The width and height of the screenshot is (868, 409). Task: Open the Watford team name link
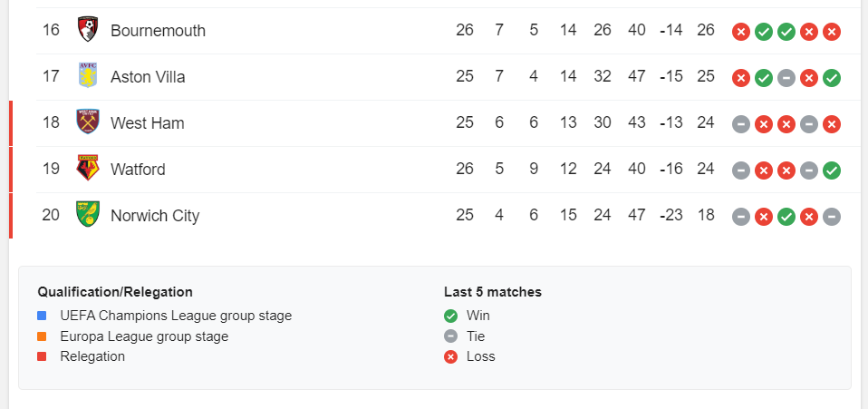[x=138, y=170]
